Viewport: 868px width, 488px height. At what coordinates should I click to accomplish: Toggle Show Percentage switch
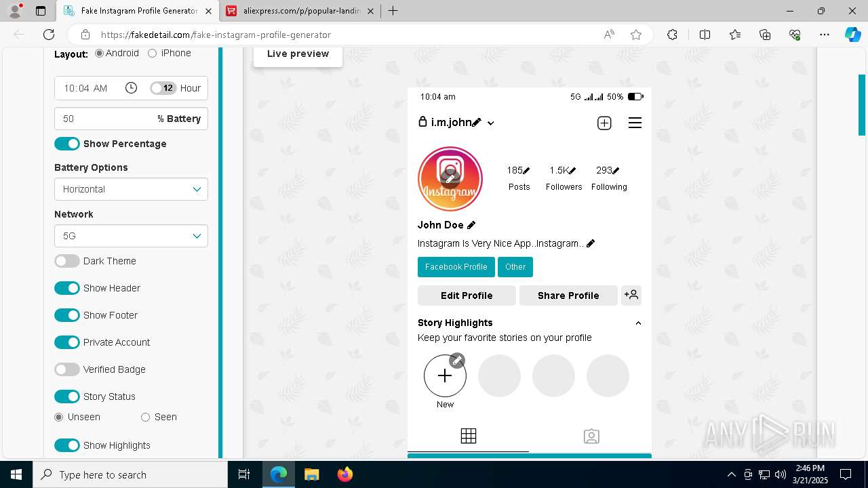click(x=67, y=144)
